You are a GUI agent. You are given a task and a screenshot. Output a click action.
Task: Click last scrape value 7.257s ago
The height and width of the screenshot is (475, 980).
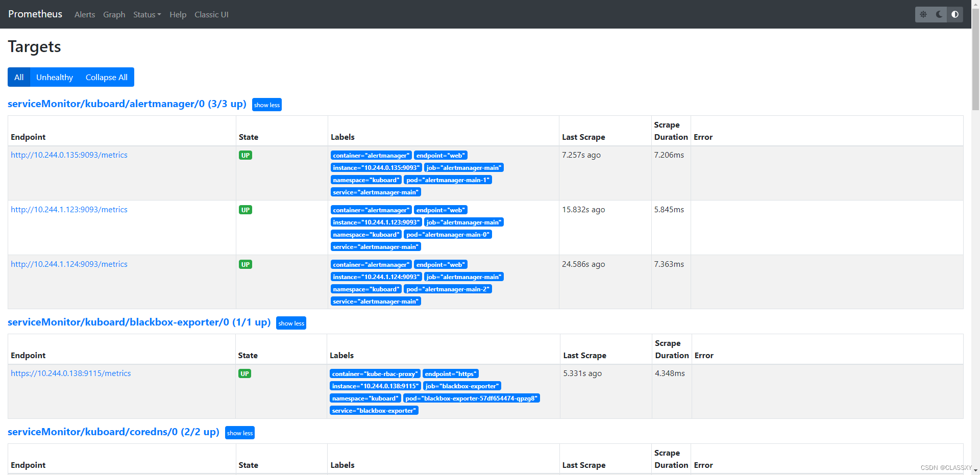pos(581,155)
